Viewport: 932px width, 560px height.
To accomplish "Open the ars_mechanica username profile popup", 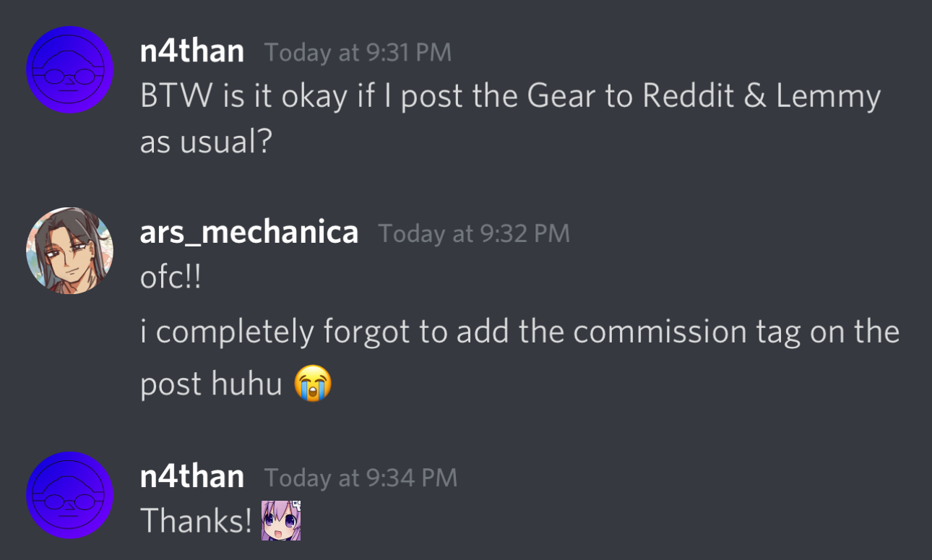I will [249, 233].
